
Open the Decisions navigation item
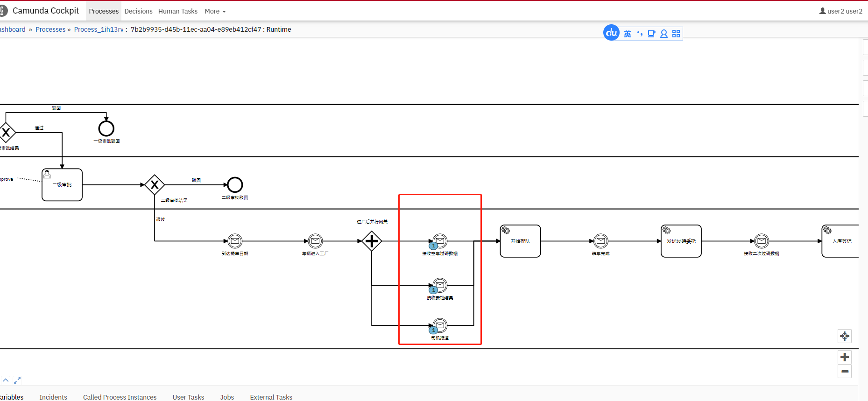(138, 11)
